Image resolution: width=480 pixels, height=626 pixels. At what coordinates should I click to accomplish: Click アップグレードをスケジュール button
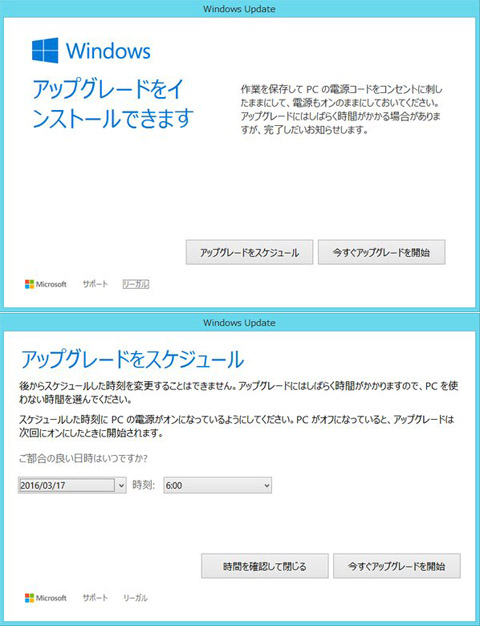pyautogui.click(x=249, y=252)
